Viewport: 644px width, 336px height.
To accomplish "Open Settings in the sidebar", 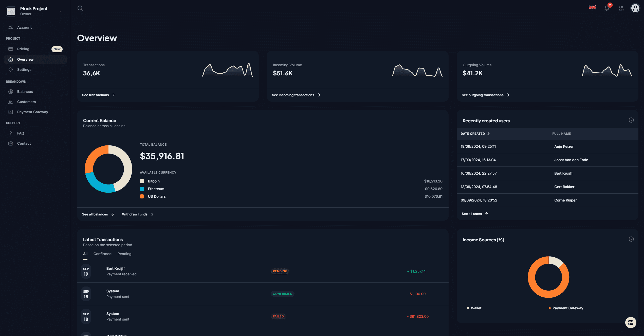I will (x=35, y=70).
